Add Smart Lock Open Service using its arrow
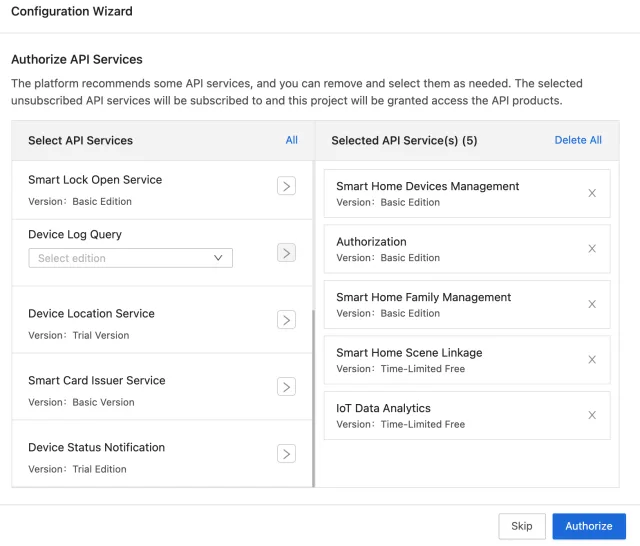 [286, 186]
